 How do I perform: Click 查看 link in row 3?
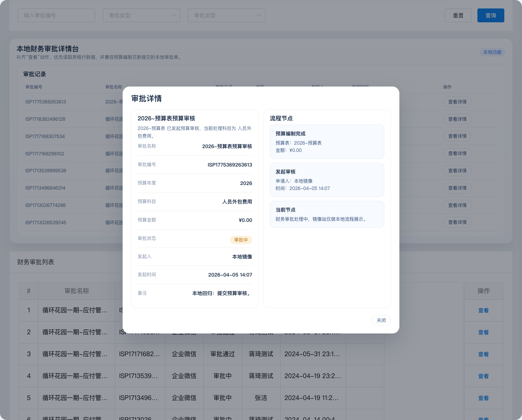483,354
